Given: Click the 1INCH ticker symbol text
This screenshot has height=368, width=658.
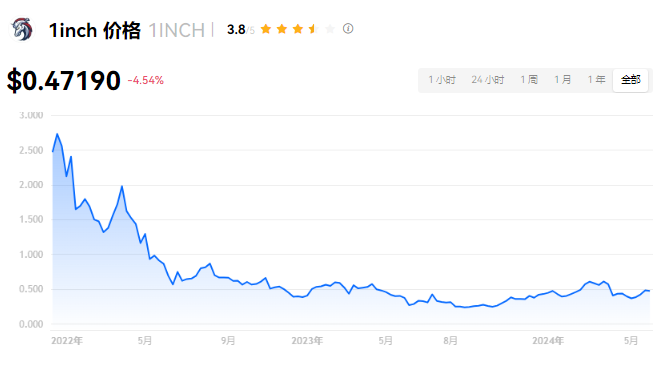Looking at the screenshot, I should [177, 30].
